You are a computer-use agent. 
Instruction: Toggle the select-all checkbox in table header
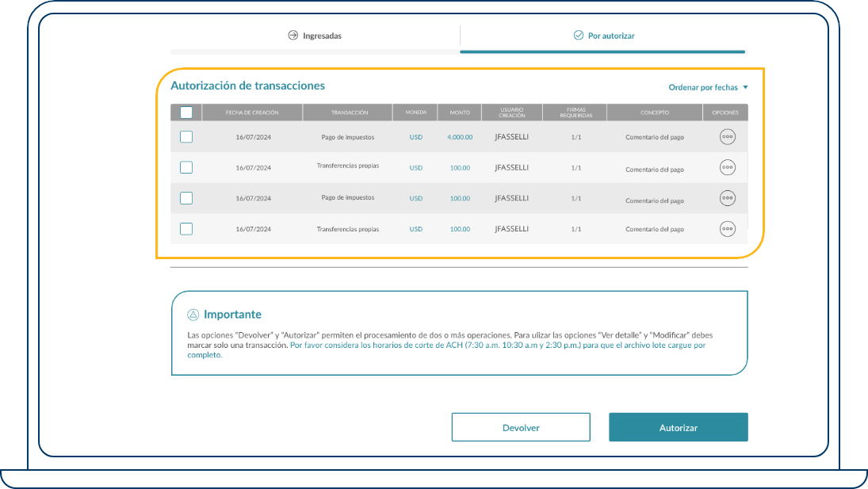tap(186, 113)
